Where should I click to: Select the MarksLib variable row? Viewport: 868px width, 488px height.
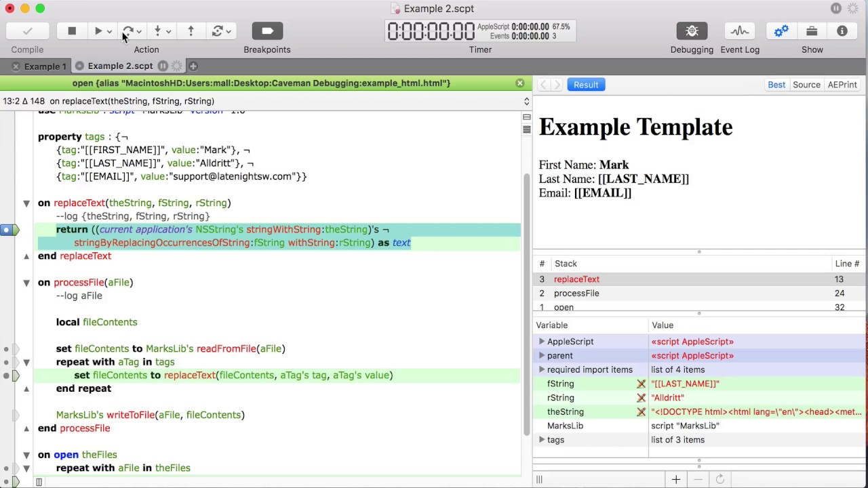point(700,426)
